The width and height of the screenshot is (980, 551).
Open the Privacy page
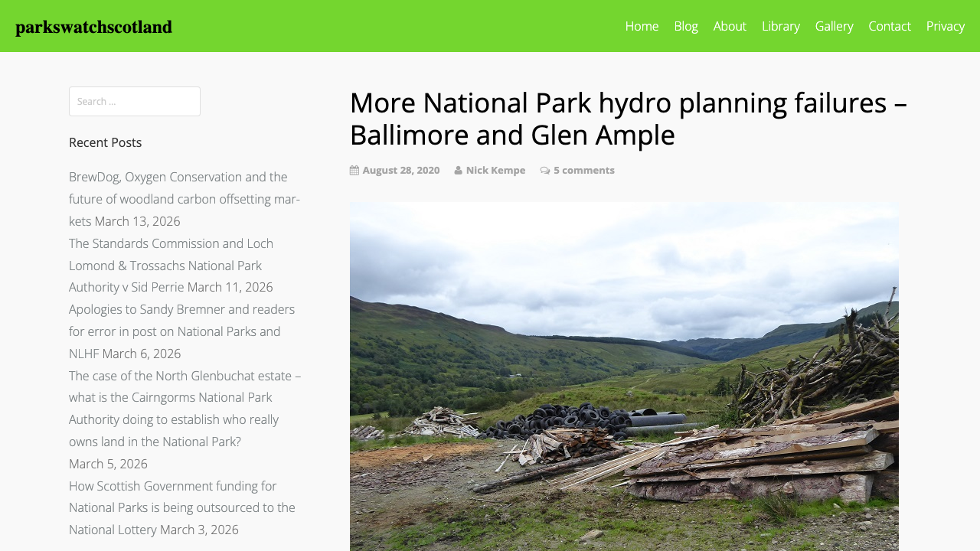point(946,25)
